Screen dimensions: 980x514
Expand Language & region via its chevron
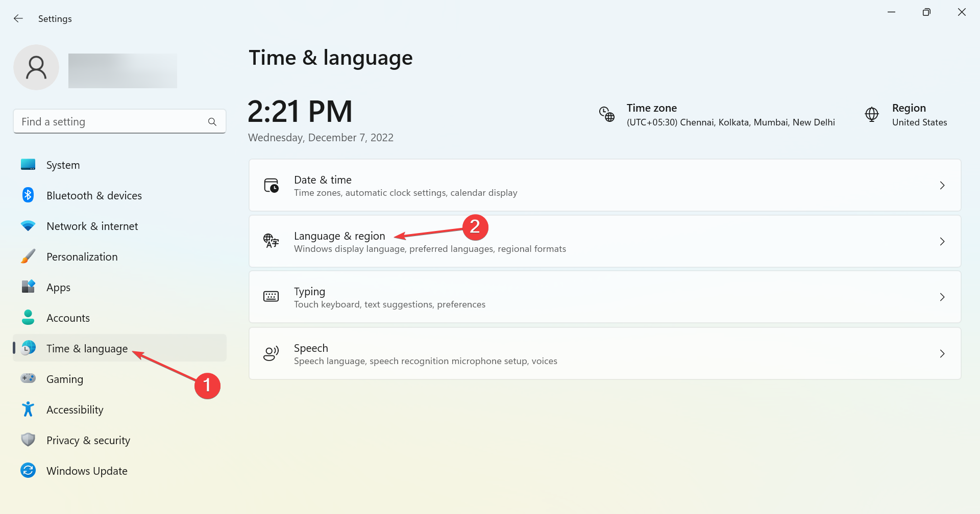click(942, 242)
